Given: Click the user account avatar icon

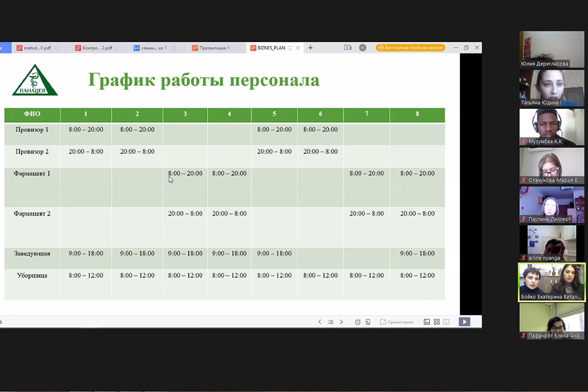Looking at the screenshot, I should tap(363, 48).
